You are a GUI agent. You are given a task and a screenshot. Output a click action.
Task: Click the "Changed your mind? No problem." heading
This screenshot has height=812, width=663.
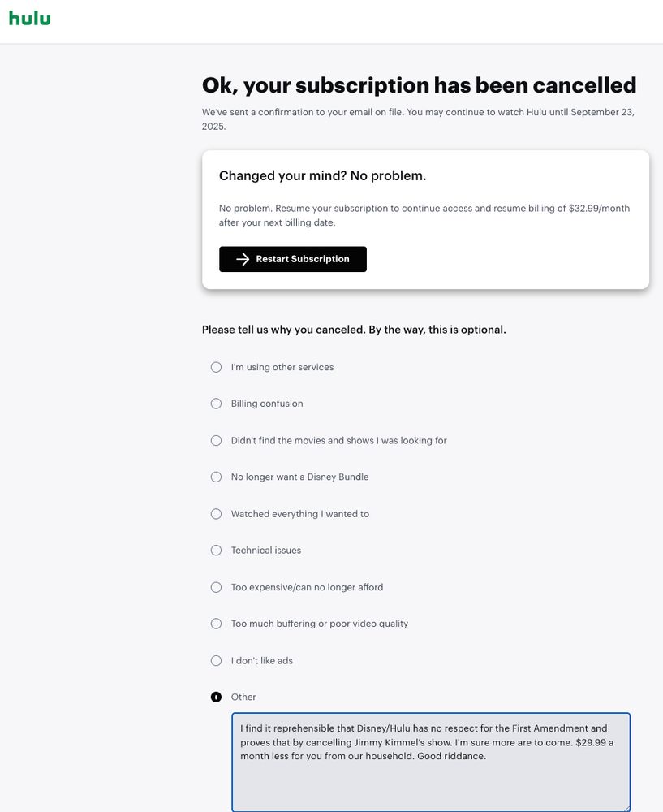[322, 175]
